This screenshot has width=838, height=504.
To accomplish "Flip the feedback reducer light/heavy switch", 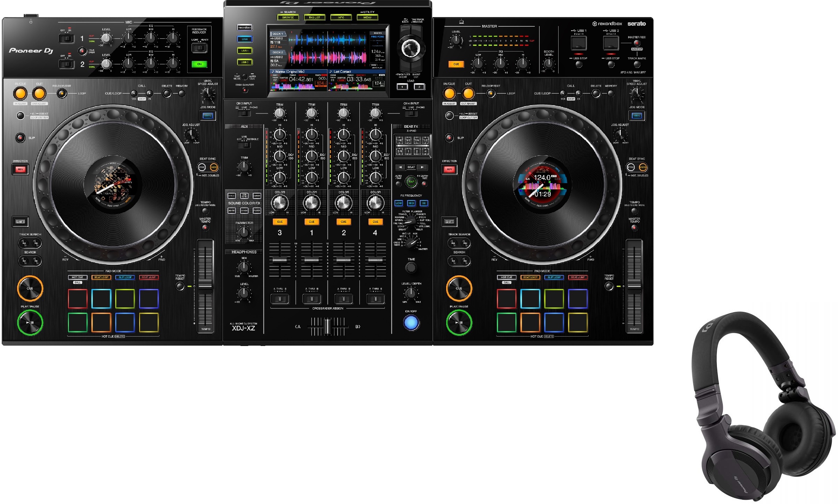I will pyautogui.click(x=199, y=47).
